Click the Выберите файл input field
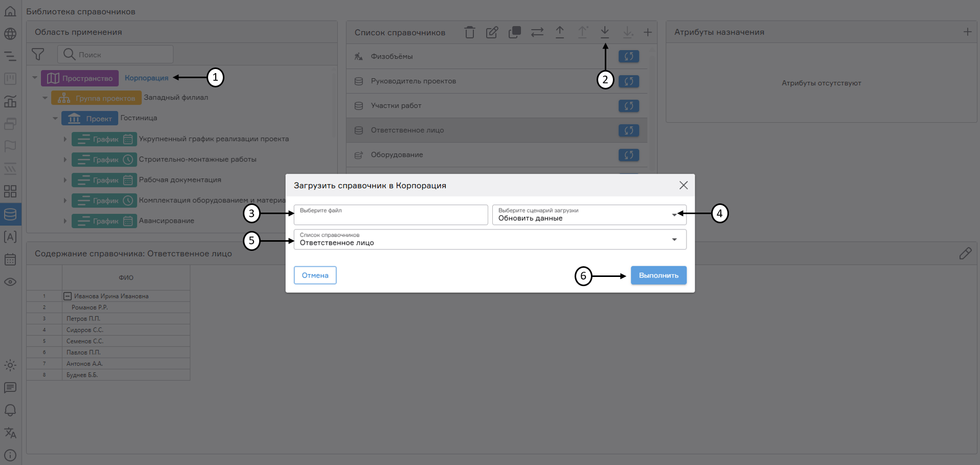The height and width of the screenshot is (465, 980). pyautogui.click(x=391, y=215)
